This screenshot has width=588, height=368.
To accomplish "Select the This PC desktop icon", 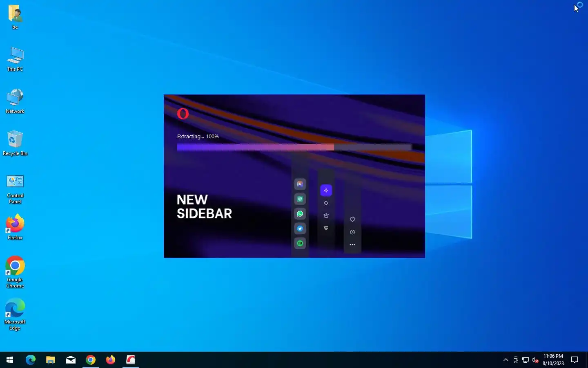I will [15, 59].
